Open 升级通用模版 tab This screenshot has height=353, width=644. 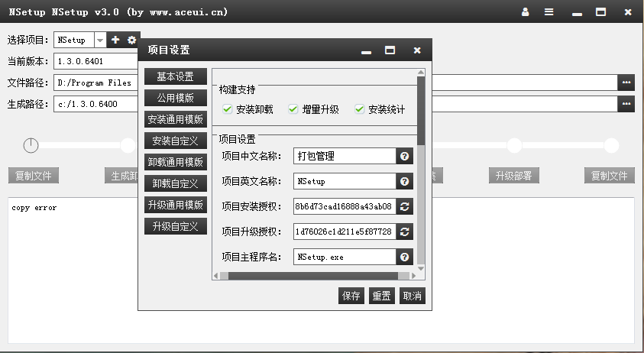pos(176,205)
